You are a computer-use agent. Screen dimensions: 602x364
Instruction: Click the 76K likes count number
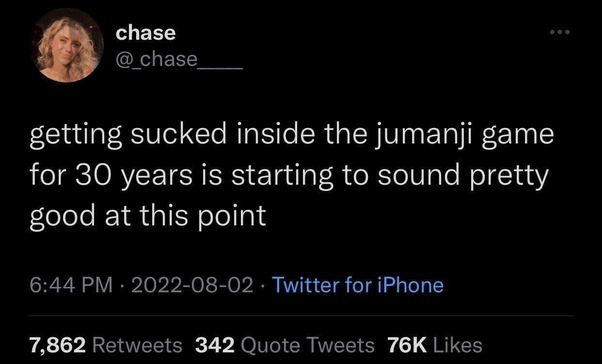tap(407, 345)
